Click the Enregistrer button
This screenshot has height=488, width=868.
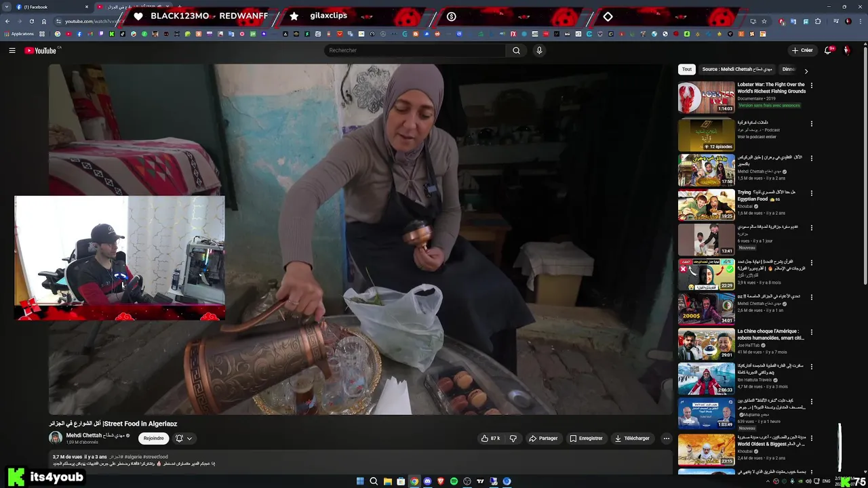click(587, 439)
